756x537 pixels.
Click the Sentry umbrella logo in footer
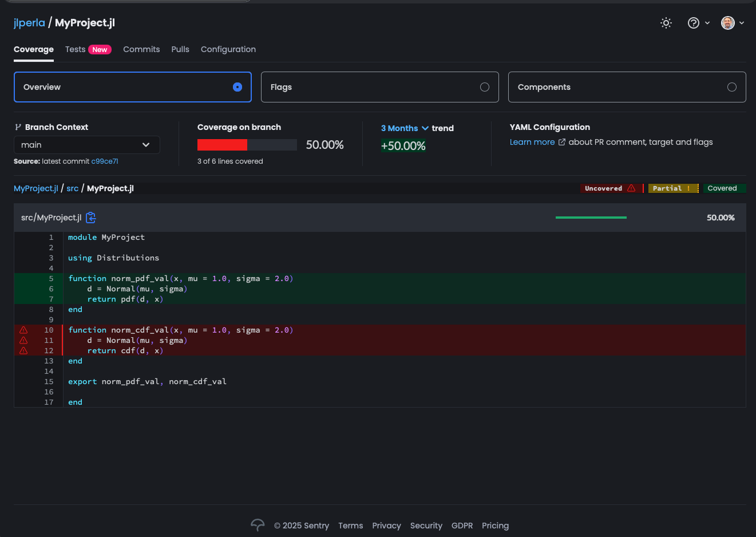coord(258,525)
